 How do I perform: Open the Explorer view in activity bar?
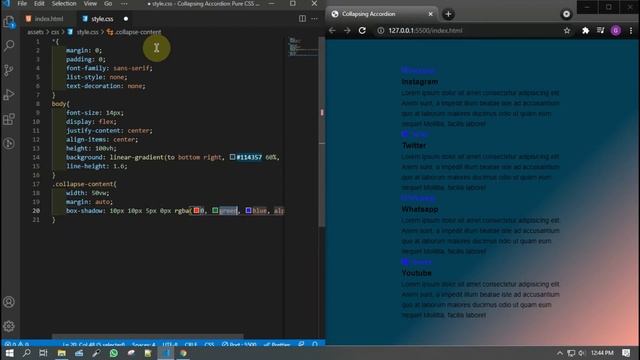click(9, 22)
